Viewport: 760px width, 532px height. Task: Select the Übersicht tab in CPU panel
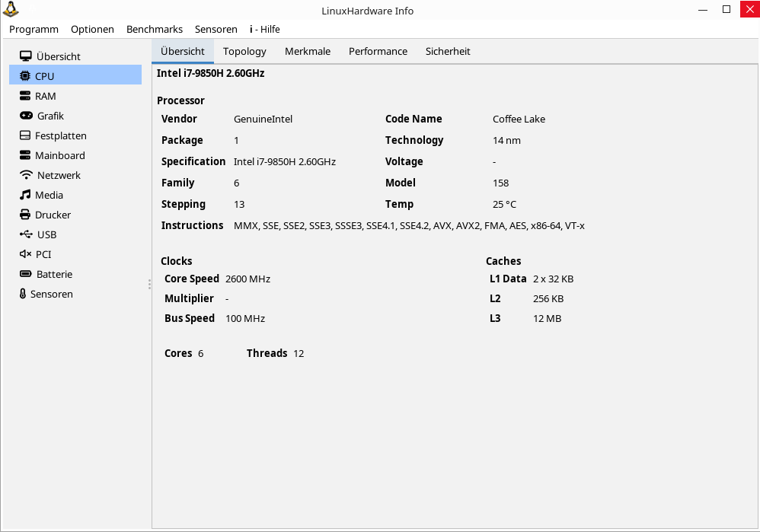(x=183, y=51)
